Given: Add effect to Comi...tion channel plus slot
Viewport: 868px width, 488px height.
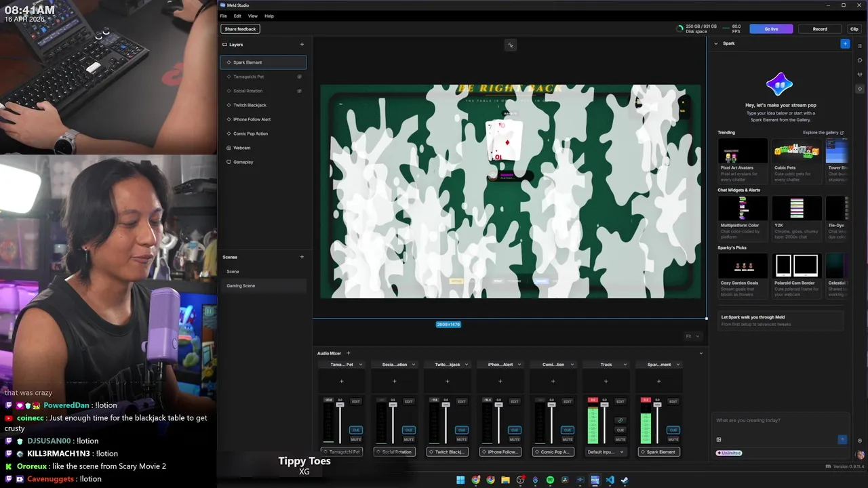Looking at the screenshot, I should click(553, 381).
